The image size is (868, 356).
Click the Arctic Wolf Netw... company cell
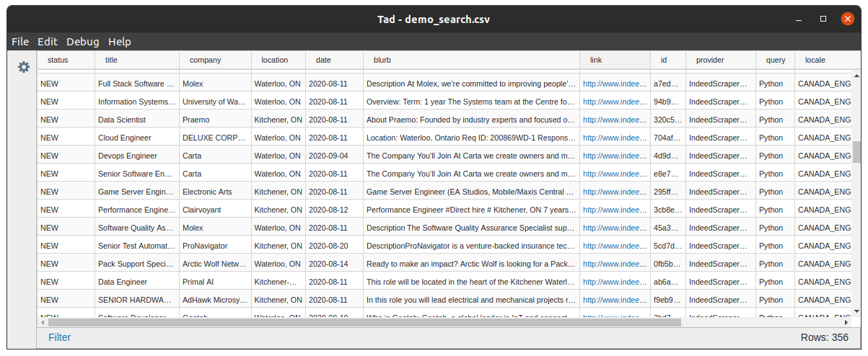point(215,264)
